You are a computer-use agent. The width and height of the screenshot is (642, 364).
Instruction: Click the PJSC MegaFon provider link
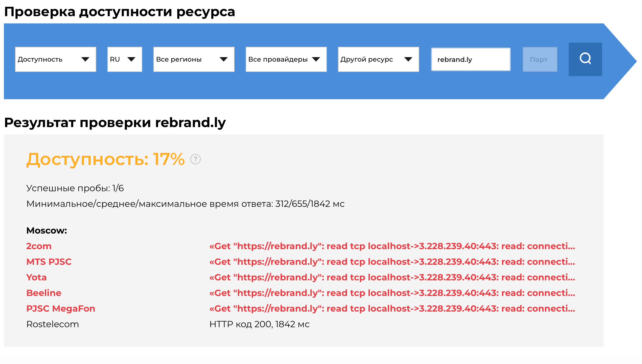tap(61, 309)
